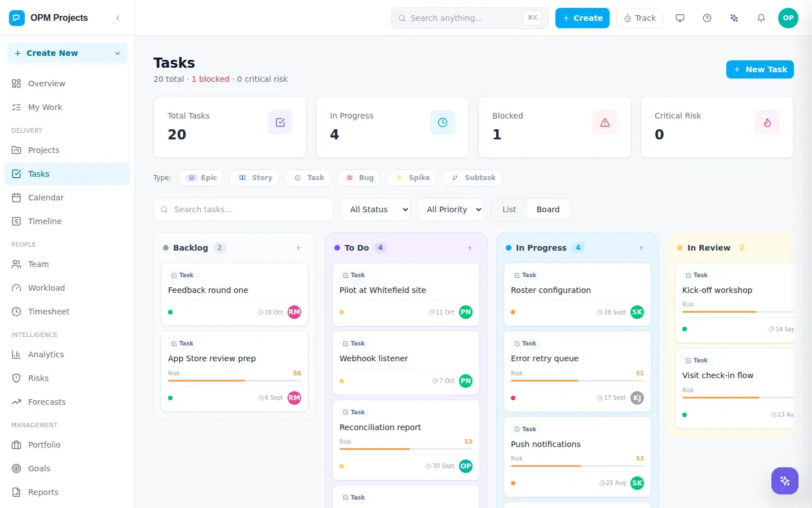Click the Track button
This screenshot has height=508, width=812.
point(639,18)
